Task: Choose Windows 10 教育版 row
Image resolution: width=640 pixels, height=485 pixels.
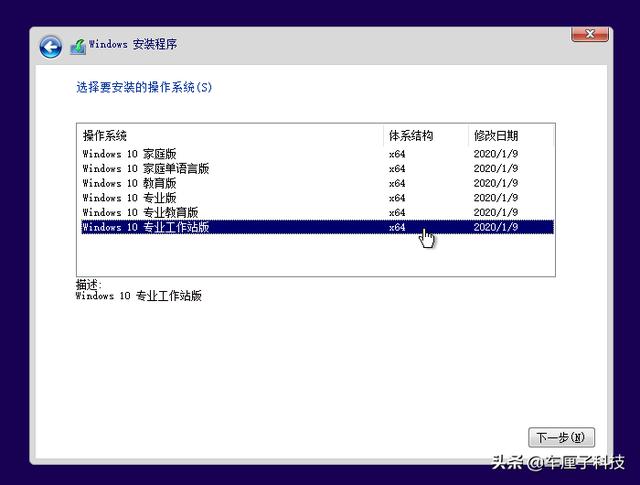Action: (x=318, y=183)
